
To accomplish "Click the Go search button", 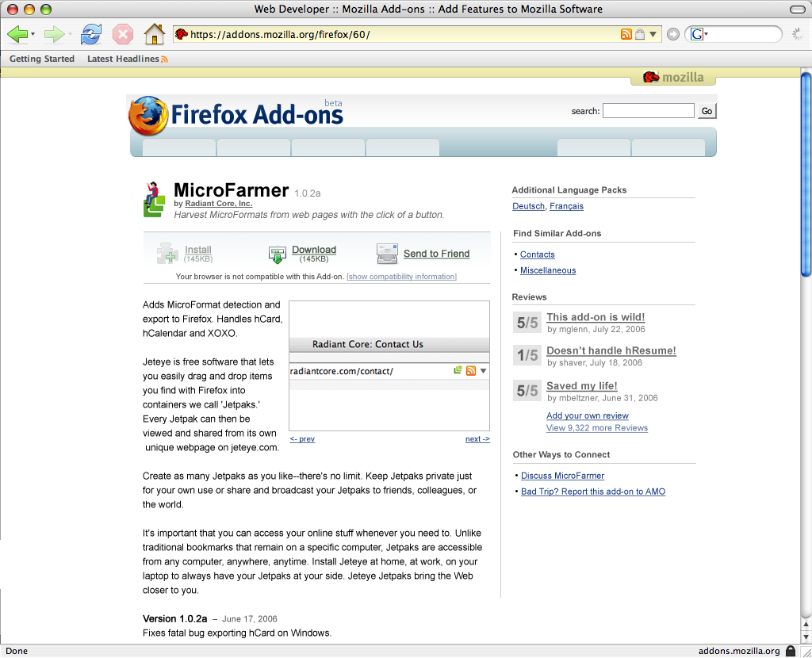I will pyautogui.click(x=707, y=111).
